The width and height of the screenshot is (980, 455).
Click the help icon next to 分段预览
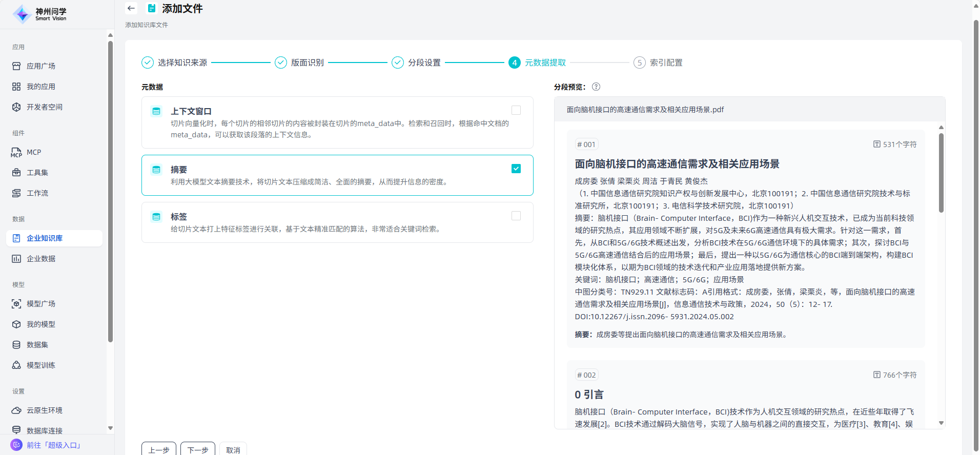[x=596, y=87]
